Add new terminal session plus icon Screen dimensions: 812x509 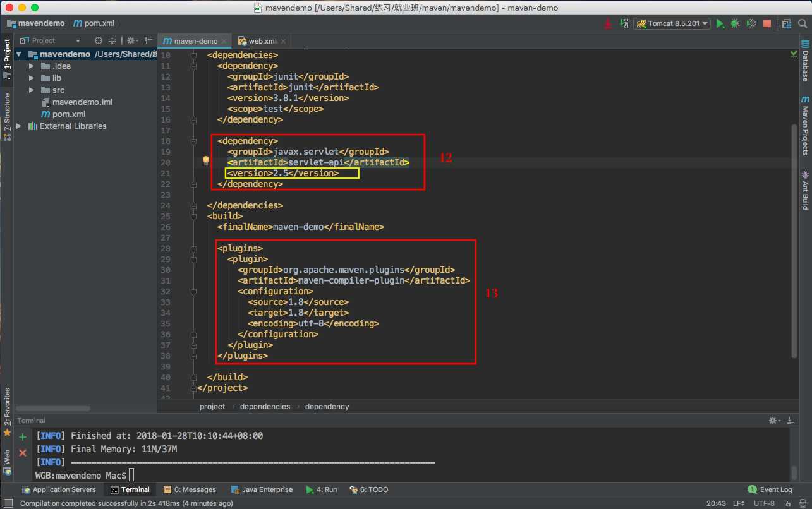[x=23, y=437]
